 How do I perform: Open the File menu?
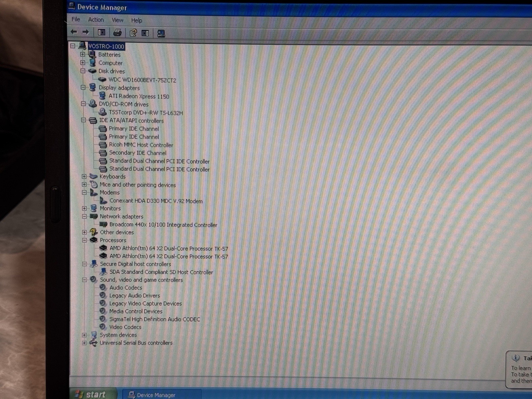point(76,19)
